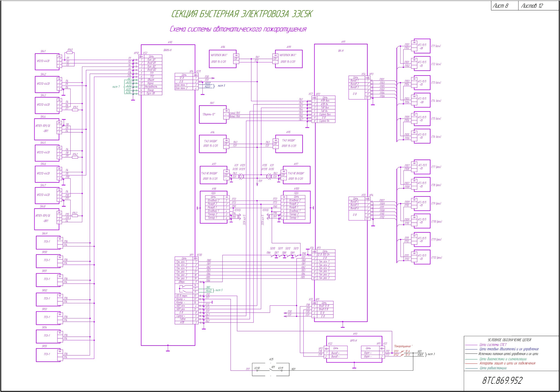Screen dimensions: 560x392
Task: Click the 'БКИУ-Н' block label
Action: coord(167,50)
